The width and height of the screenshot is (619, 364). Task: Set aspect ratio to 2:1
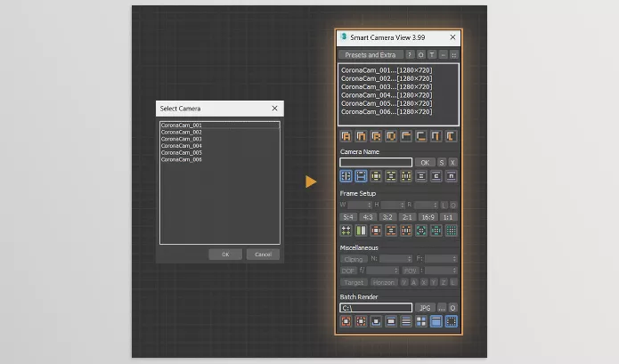[x=407, y=217]
